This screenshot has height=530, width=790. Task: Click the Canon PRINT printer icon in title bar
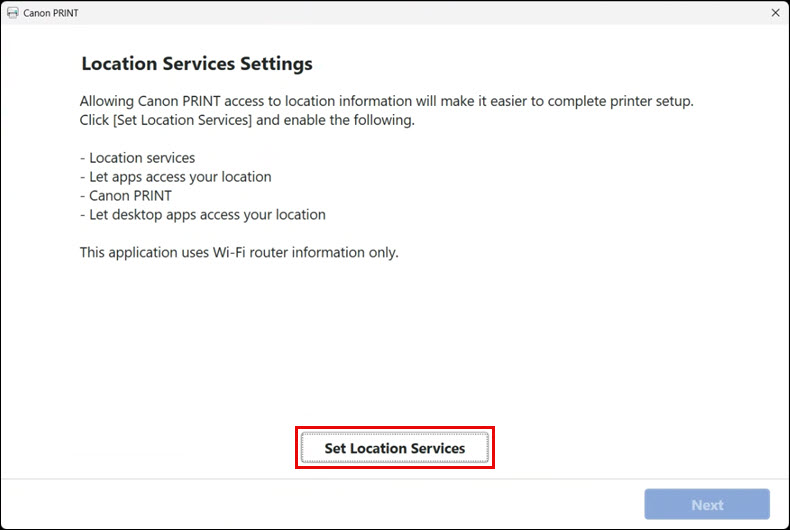12,13
